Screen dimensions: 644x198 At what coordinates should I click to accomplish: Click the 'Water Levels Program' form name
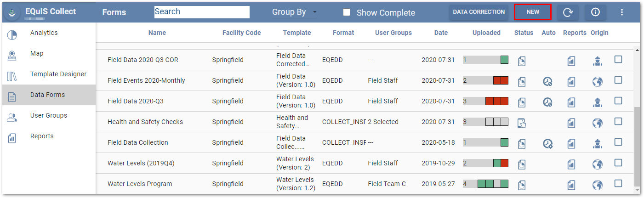click(140, 184)
